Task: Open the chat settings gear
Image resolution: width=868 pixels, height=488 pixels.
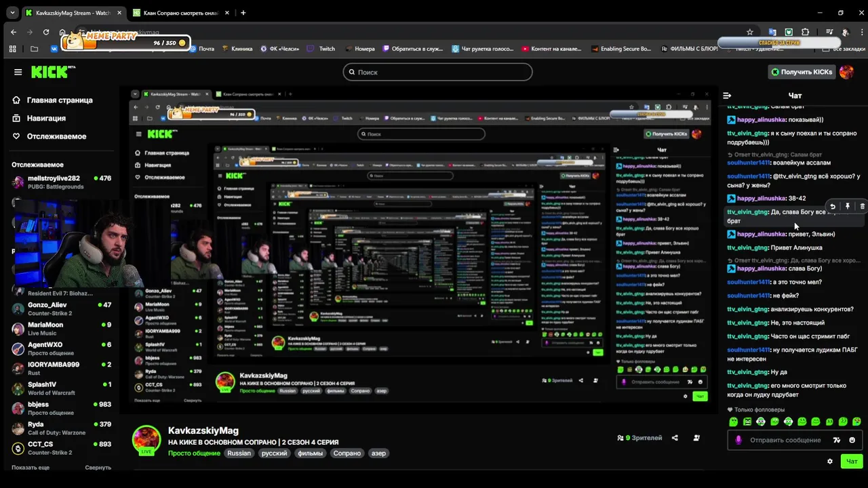Action: (x=829, y=462)
